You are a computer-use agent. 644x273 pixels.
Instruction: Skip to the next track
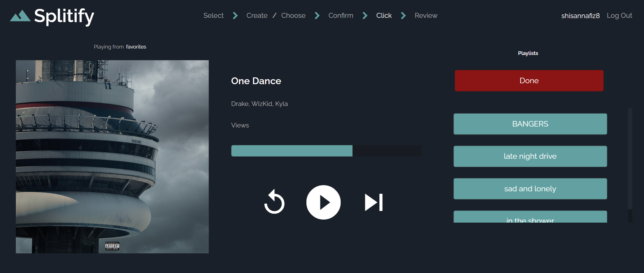[x=374, y=202]
